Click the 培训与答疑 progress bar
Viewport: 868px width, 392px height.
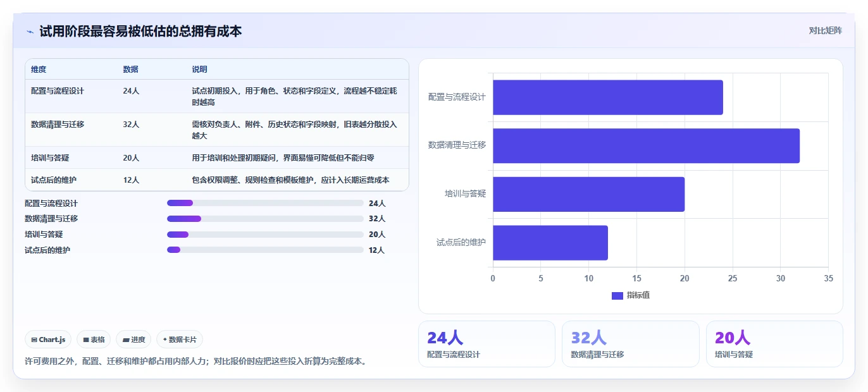pyautogui.click(x=265, y=235)
